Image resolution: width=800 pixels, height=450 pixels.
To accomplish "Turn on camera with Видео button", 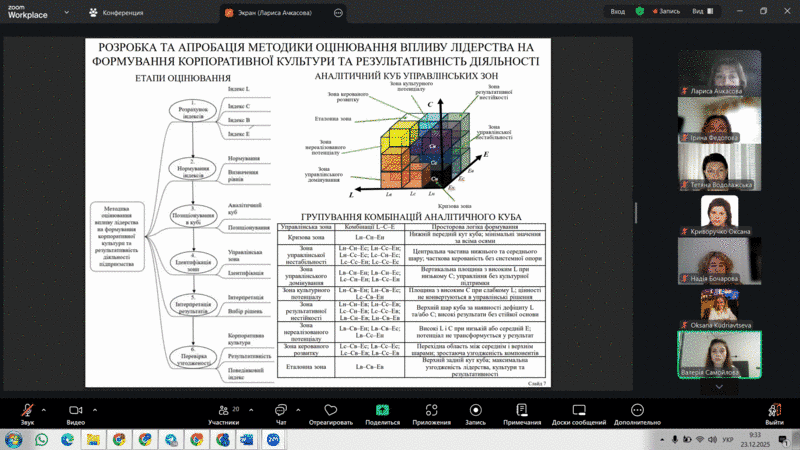I will coord(75,411).
